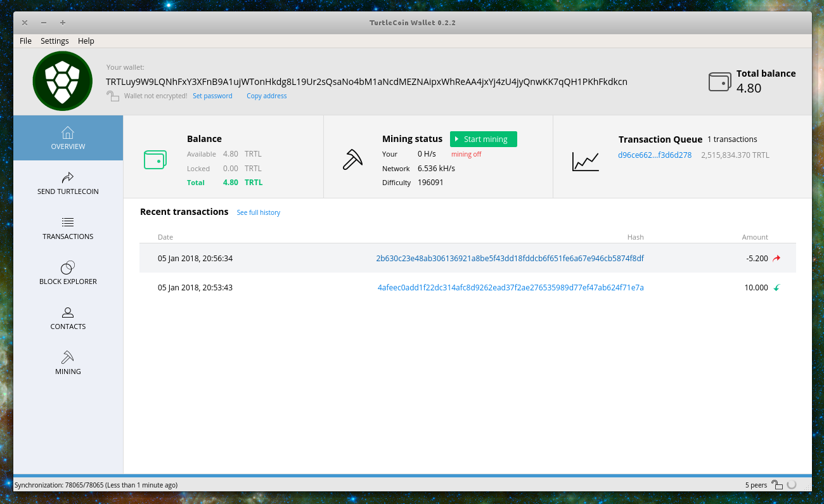Click the Contacts person icon

pos(68,313)
